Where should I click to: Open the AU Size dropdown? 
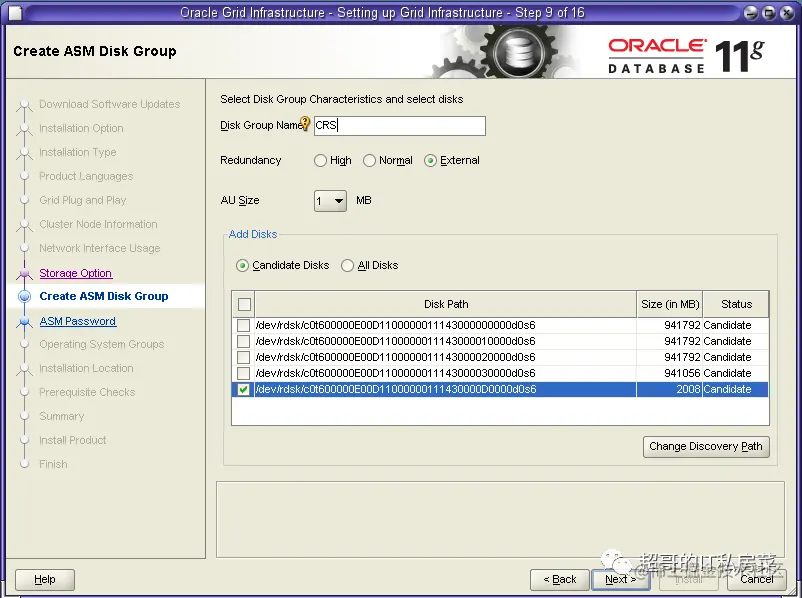[x=330, y=201]
